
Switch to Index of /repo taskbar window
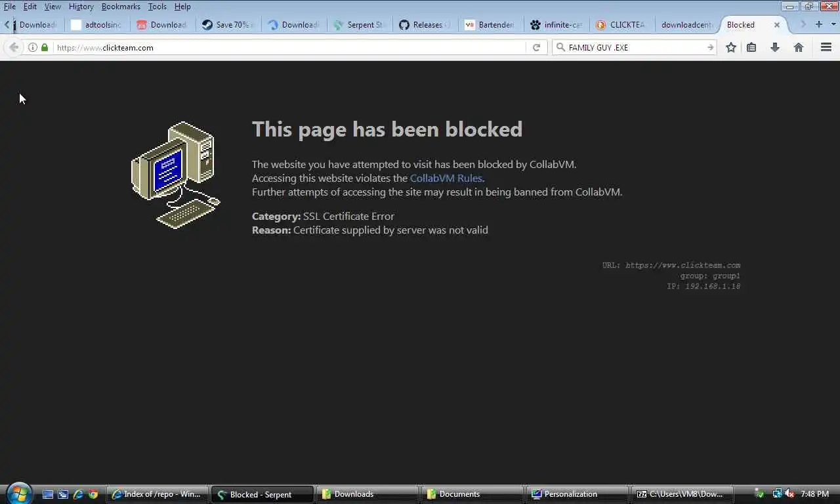pyautogui.click(x=157, y=494)
